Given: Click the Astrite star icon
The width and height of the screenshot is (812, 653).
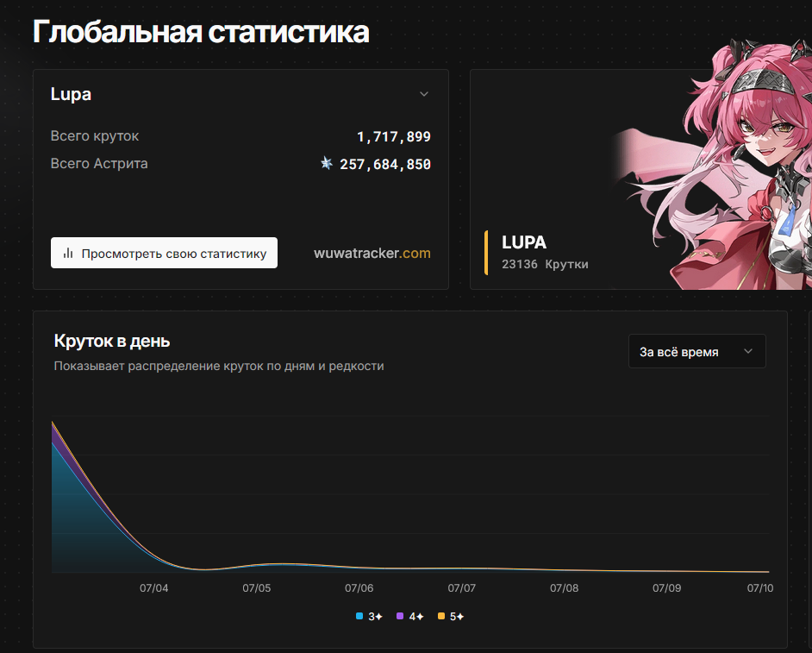Looking at the screenshot, I should 326,164.
